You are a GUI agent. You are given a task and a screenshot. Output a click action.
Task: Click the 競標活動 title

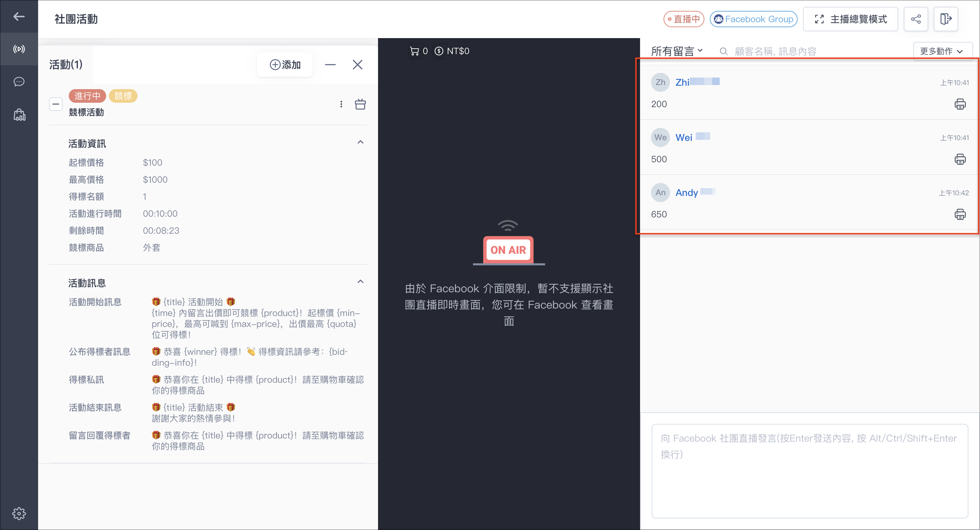tap(86, 112)
